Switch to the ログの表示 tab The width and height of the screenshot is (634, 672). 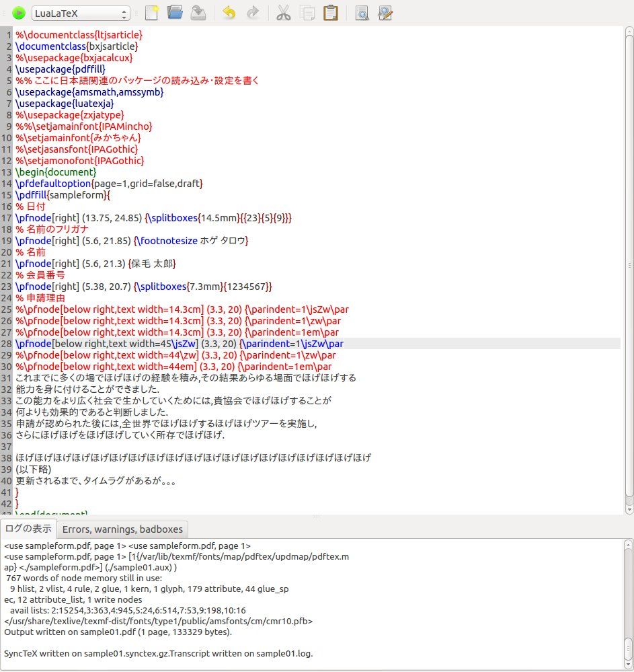[28, 529]
